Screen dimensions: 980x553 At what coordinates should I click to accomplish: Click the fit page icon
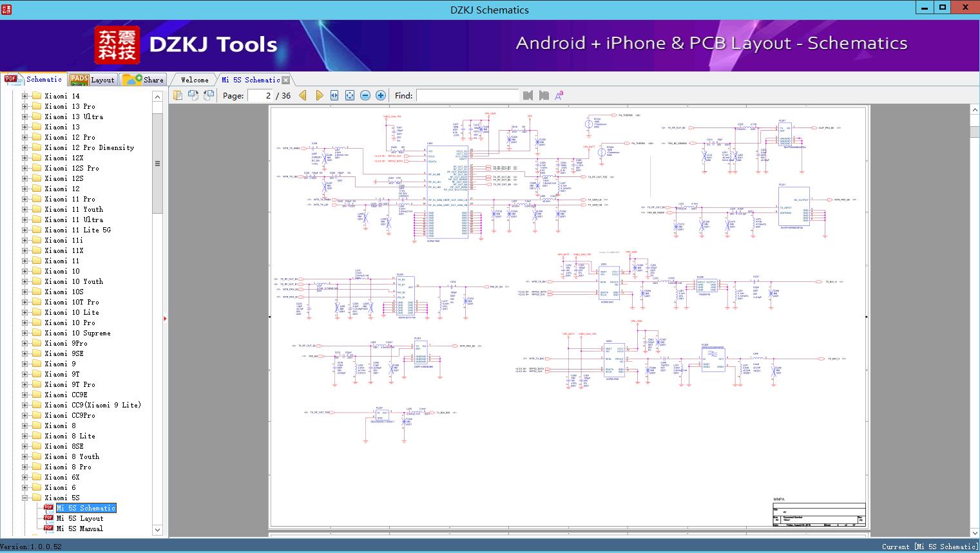point(350,95)
